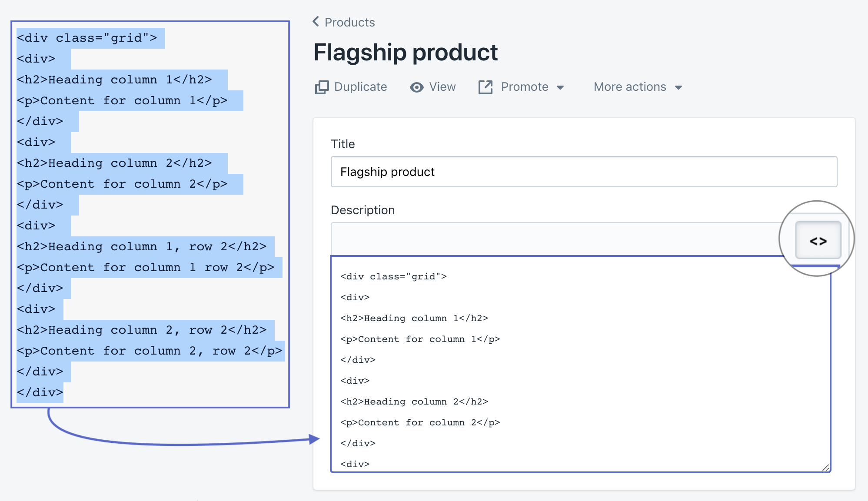Image resolution: width=868 pixels, height=501 pixels.
Task: Click the duplicate pages icon before Duplicate label
Action: click(x=321, y=86)
